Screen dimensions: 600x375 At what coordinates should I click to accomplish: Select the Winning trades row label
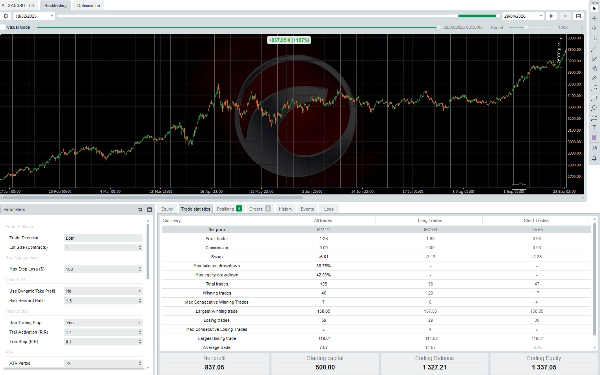click(x=217, y=293)
